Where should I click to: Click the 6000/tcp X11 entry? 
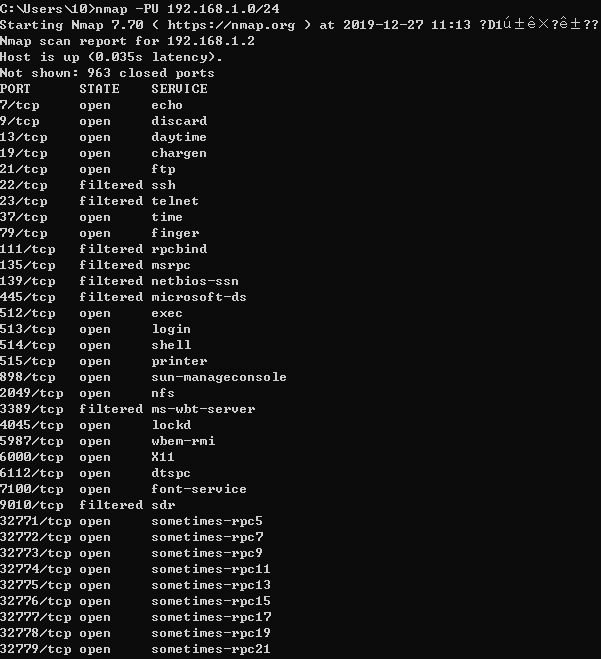click(x=87, y=457)
